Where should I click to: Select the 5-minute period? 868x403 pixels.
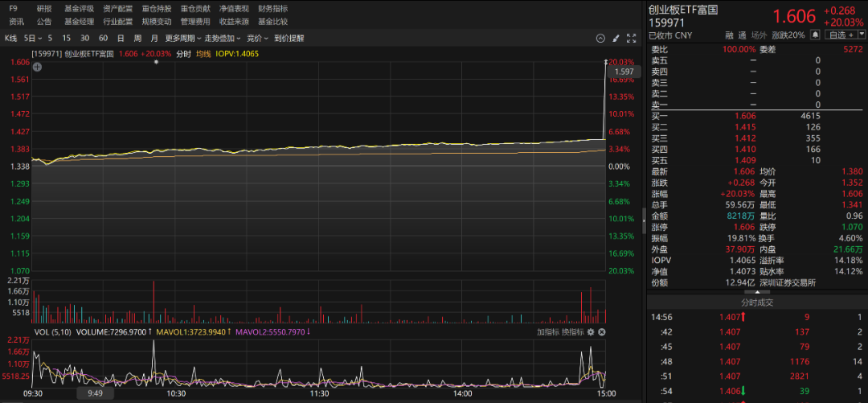[50, 39]
